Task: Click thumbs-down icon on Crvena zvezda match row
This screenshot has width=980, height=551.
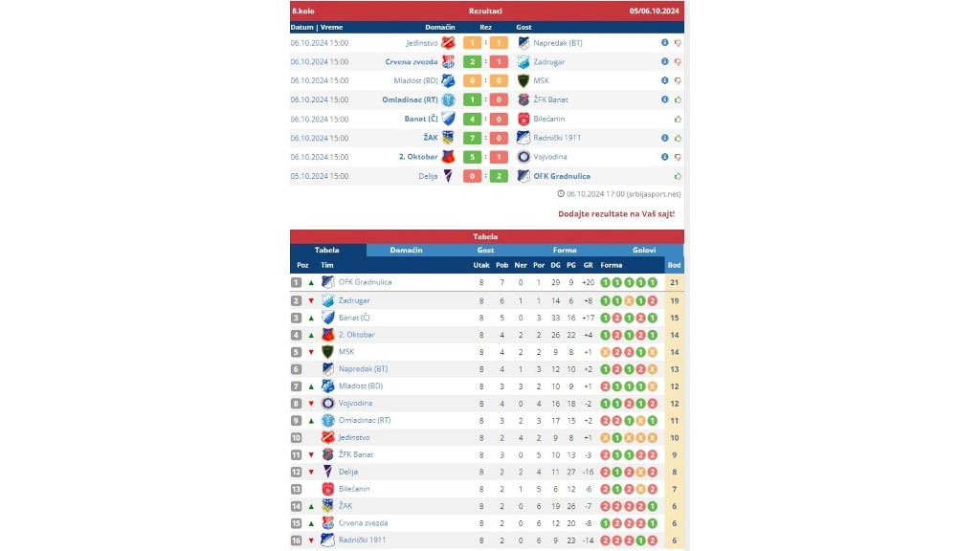Action: point(678,62)
